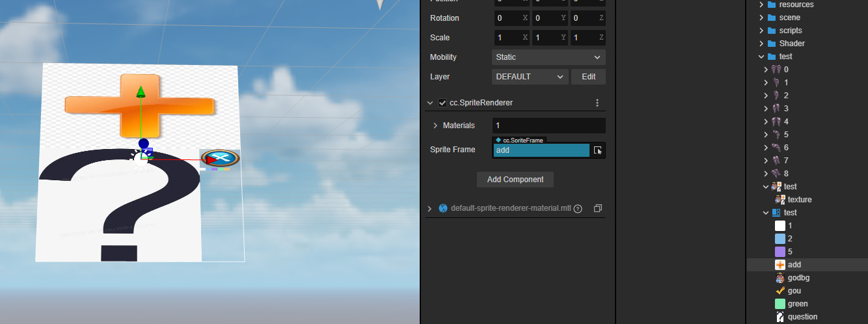Click the Rotation Y input field
868x324 pixels.
tap(549, 18)
